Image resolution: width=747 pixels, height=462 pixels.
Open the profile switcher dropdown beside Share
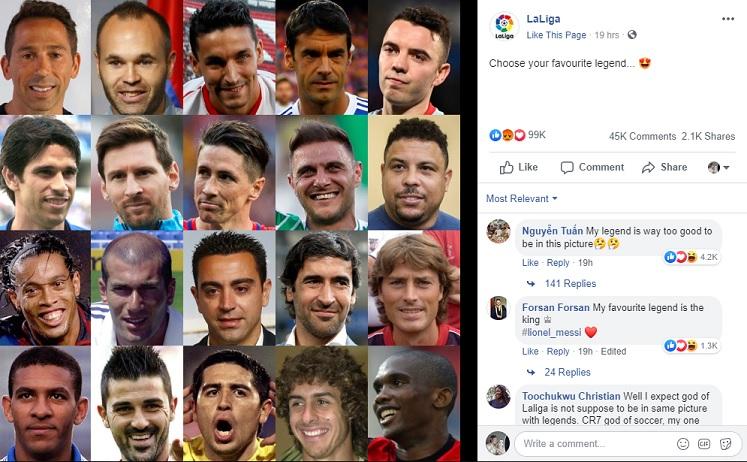(x=718, y=167)
